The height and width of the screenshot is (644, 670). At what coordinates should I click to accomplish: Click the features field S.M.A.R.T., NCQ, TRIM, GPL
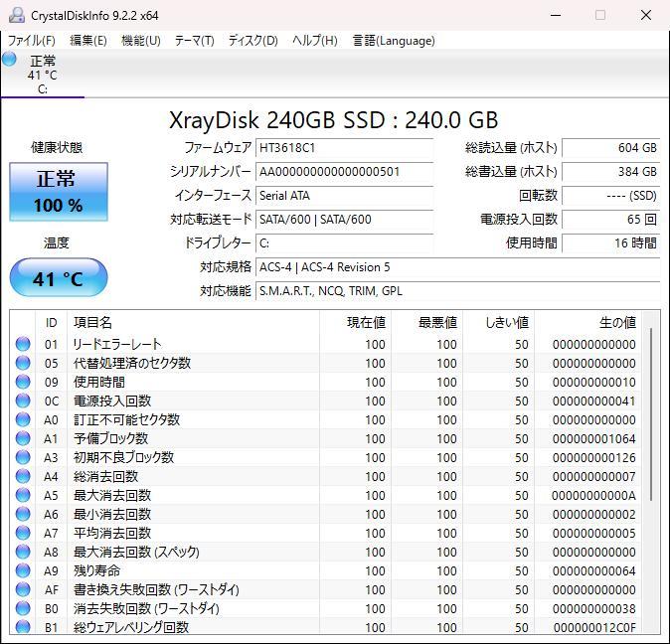tap(458, 291)
